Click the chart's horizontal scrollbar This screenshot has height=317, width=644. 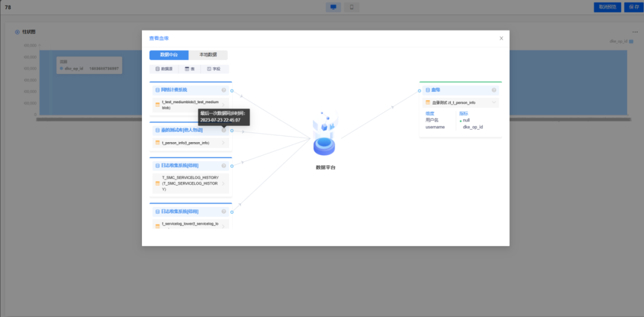[x=333, y=119]
